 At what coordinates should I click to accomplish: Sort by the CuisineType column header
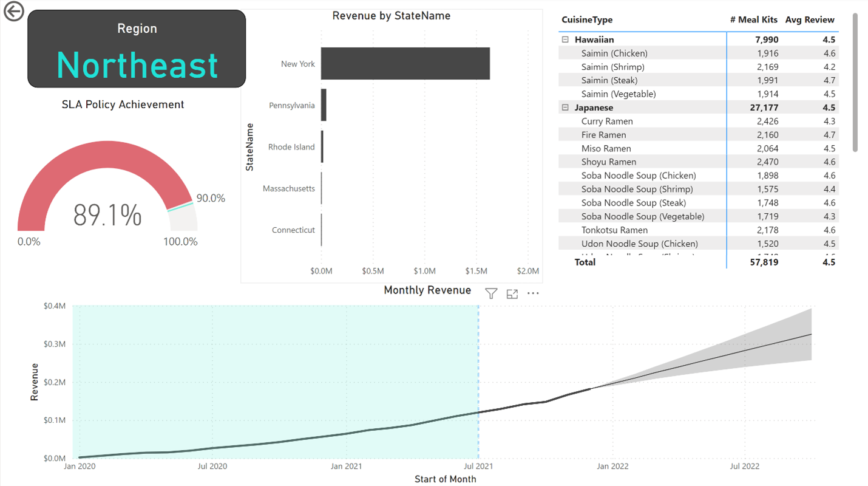click(x=587, y=20)
